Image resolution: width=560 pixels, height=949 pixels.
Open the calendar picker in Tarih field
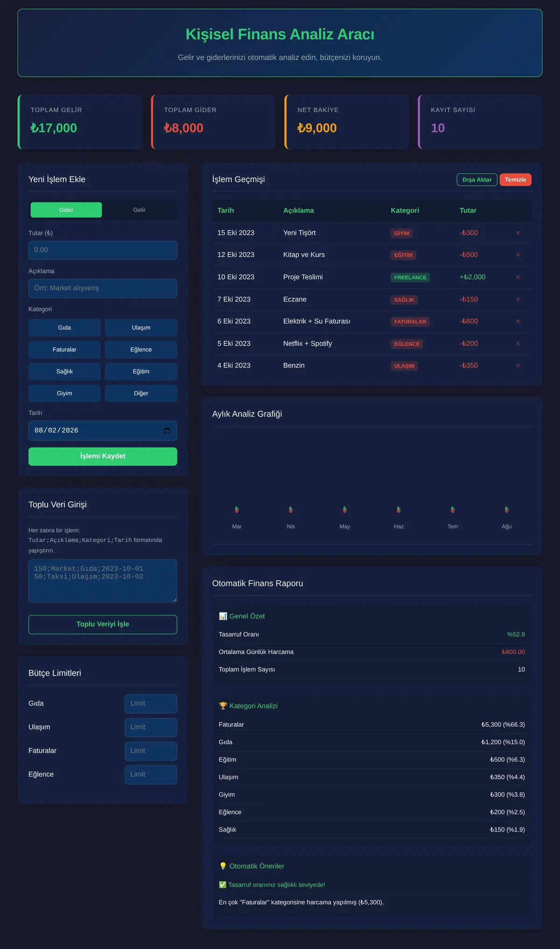[167, 431]
